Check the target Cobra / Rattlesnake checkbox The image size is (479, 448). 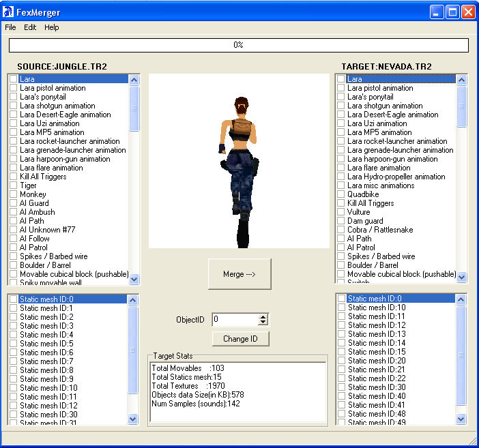tap(341, 230)
